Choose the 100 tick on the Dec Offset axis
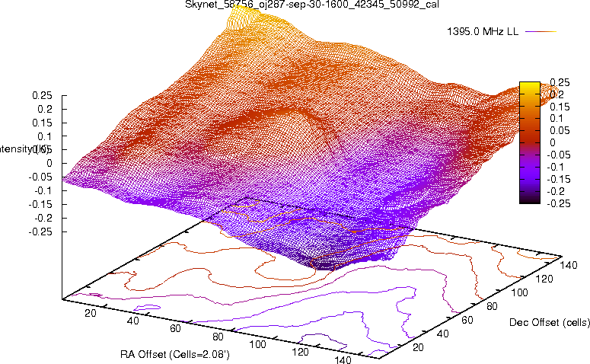 (x=519, y=292)
